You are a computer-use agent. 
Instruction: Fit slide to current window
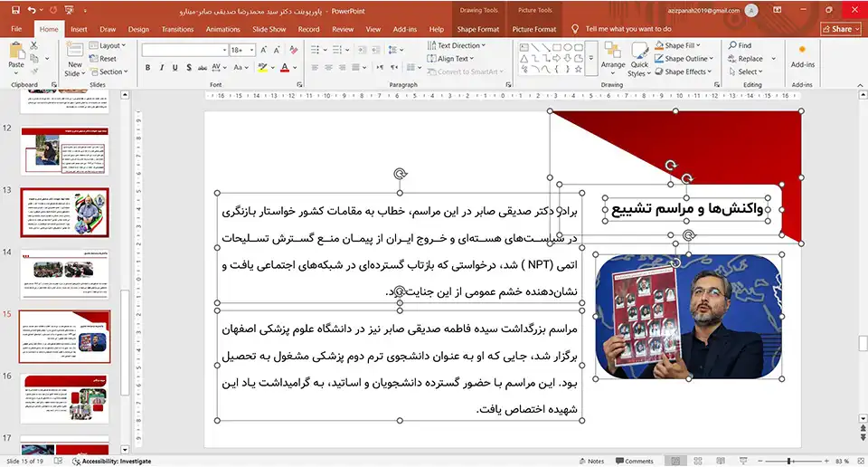tap(860, 461)
